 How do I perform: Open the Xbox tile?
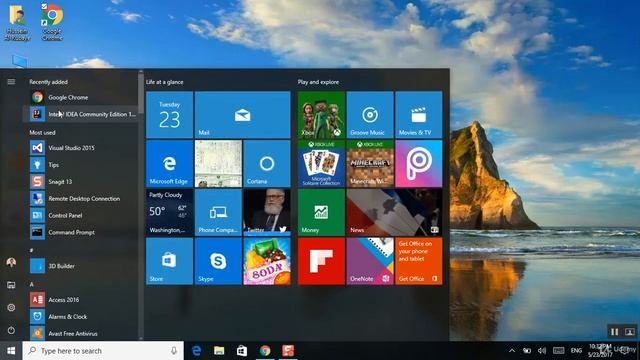click(321, 115)
